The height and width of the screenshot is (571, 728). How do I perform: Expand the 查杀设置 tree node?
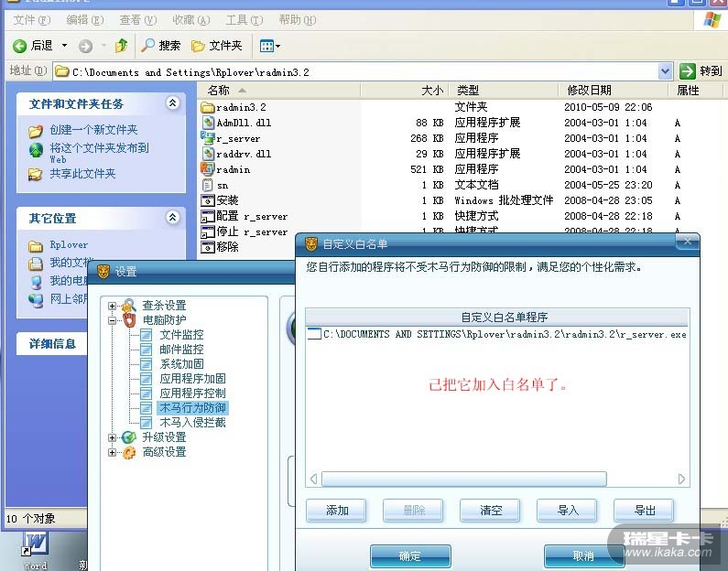pyautogui.click(x=112, y=306)
